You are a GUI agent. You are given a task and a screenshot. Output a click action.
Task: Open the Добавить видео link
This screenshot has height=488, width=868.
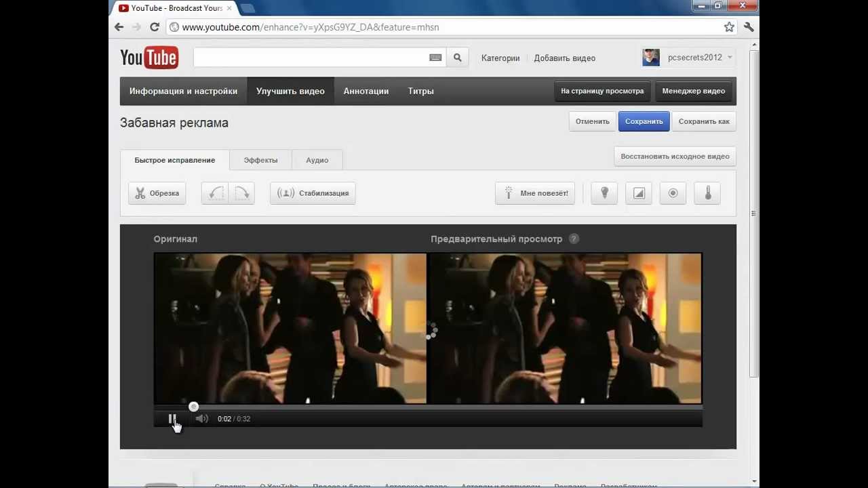[564, 58]
